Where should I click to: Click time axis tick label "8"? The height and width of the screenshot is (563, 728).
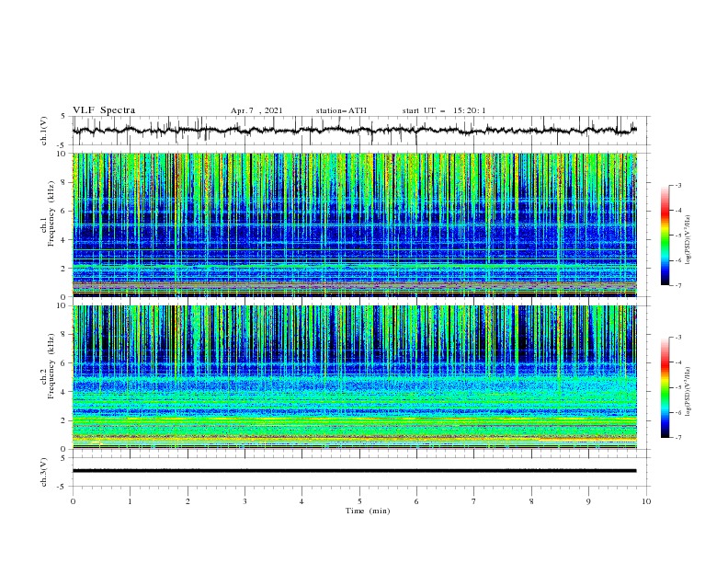coord(531,501)
